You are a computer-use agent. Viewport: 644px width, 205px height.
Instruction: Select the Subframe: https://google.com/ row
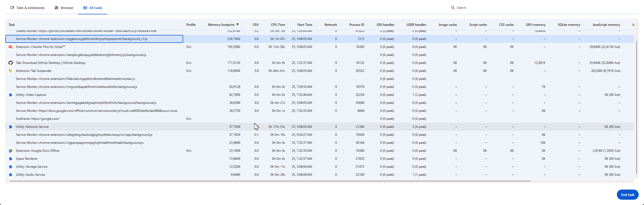(38, 119)
